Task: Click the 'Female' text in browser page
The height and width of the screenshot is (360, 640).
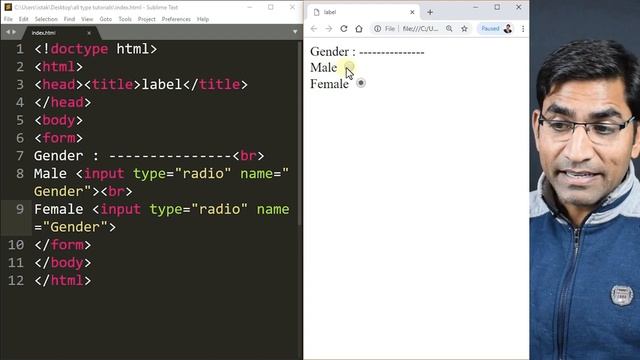Action: (x=329, y=84)
